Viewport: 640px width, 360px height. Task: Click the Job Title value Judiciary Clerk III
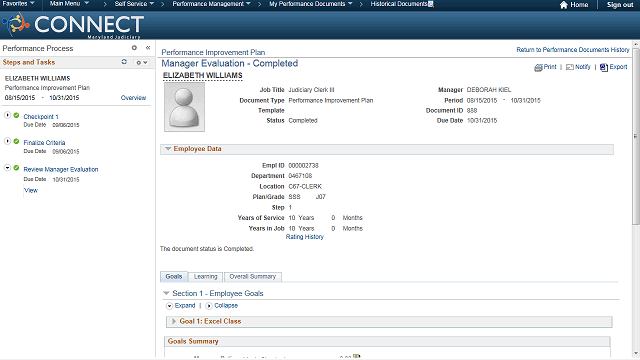pyautogui.click(x=311, y=90)
